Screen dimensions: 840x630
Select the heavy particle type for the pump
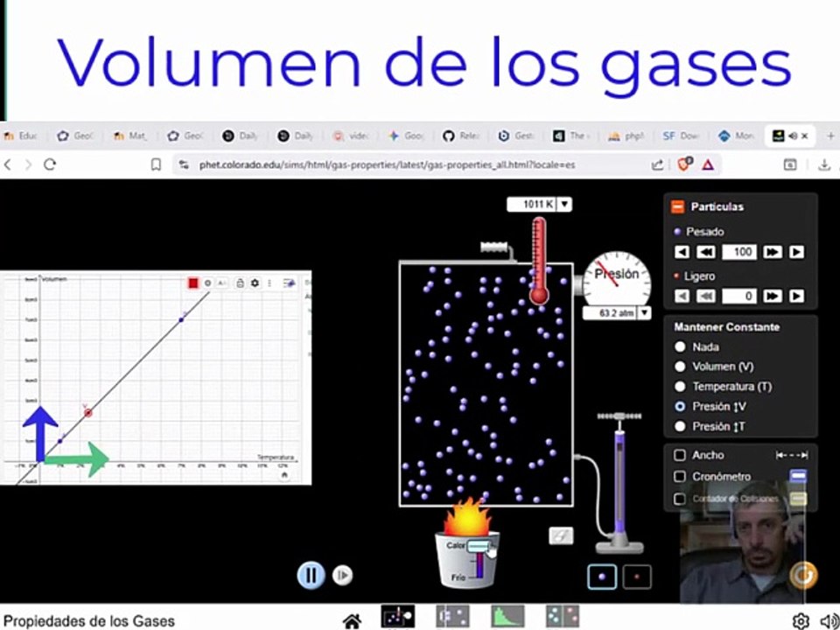(602, 577)
